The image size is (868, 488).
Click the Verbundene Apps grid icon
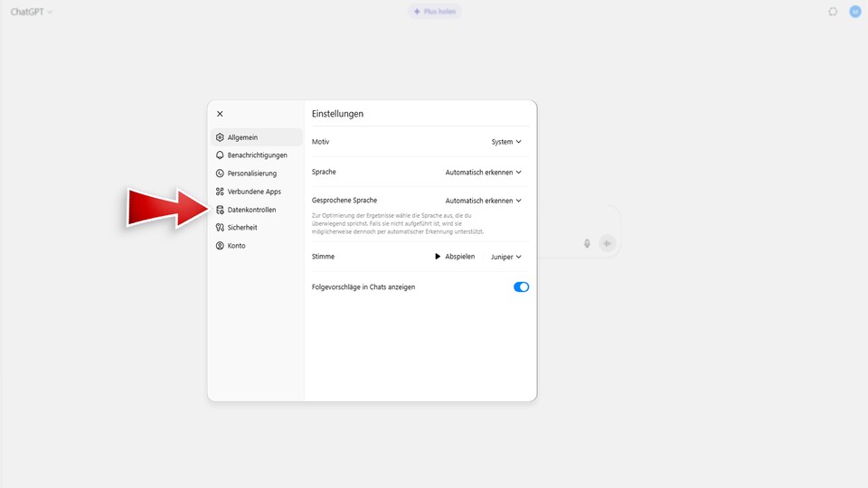[220, 192]
